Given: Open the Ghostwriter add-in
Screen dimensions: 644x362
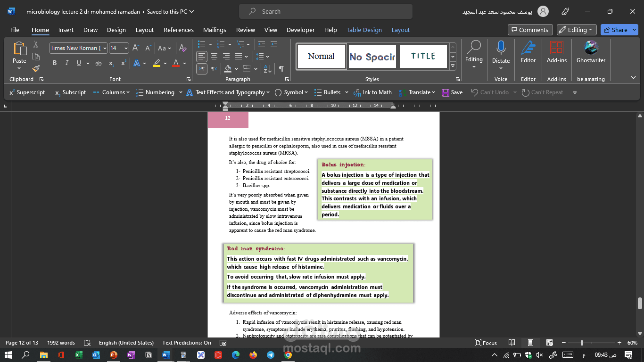Looking at the screenshot, I should [x=591, y=53].
